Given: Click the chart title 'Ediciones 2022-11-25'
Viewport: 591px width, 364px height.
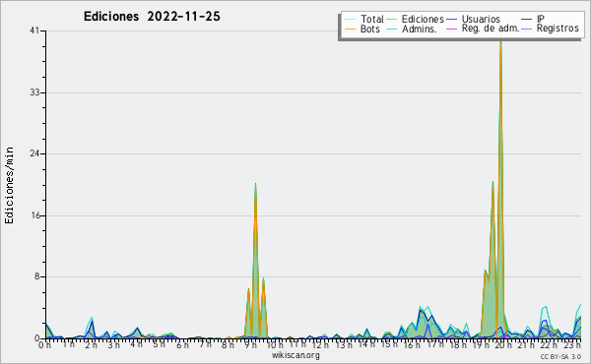Looking at the screenshot, I should click(152, 17).
